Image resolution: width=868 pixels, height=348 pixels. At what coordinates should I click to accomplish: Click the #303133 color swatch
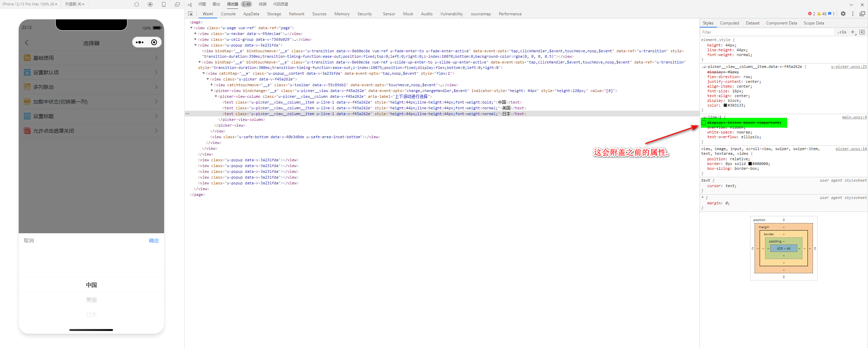pos(725,105)
